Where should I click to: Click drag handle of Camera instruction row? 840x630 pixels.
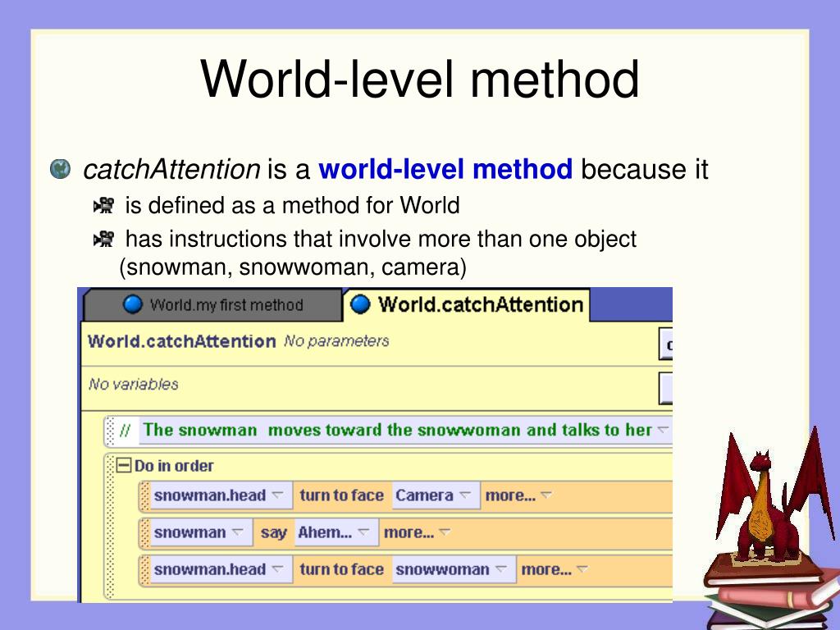click(x=144, y=495)
